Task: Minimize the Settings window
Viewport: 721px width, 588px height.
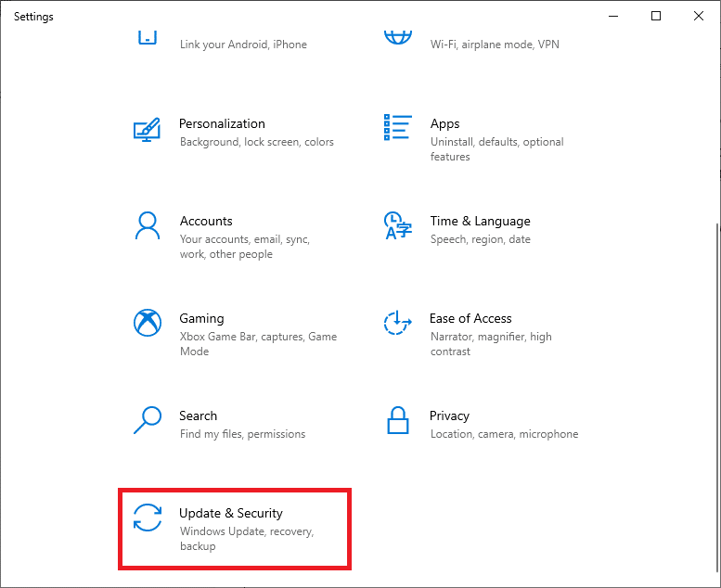Action: 613,16
